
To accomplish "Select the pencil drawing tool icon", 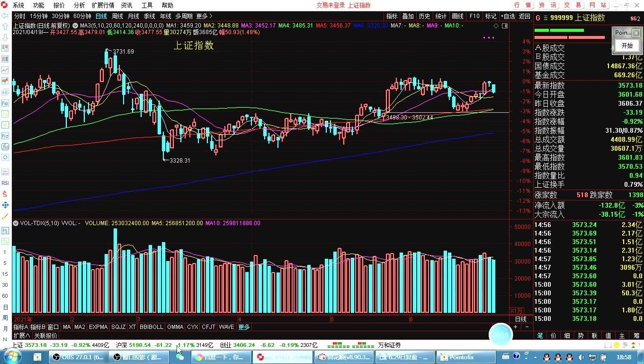I will pos(5,216).
